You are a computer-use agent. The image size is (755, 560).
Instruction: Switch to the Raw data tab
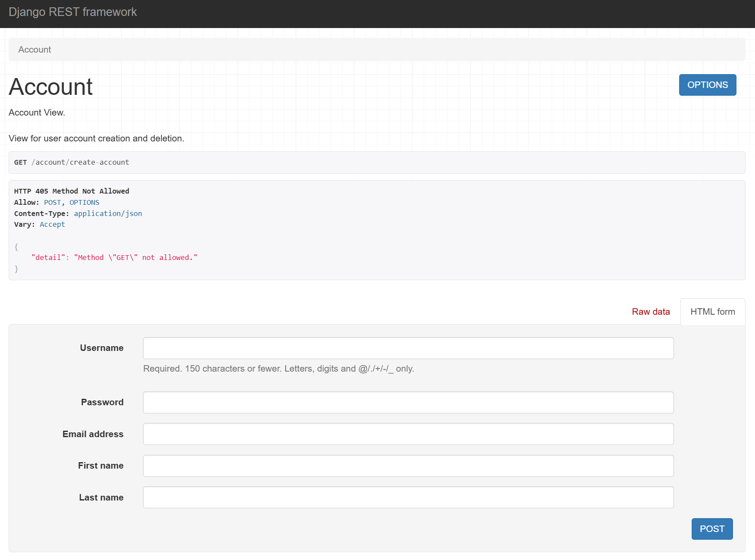click(x=651, y=312)
